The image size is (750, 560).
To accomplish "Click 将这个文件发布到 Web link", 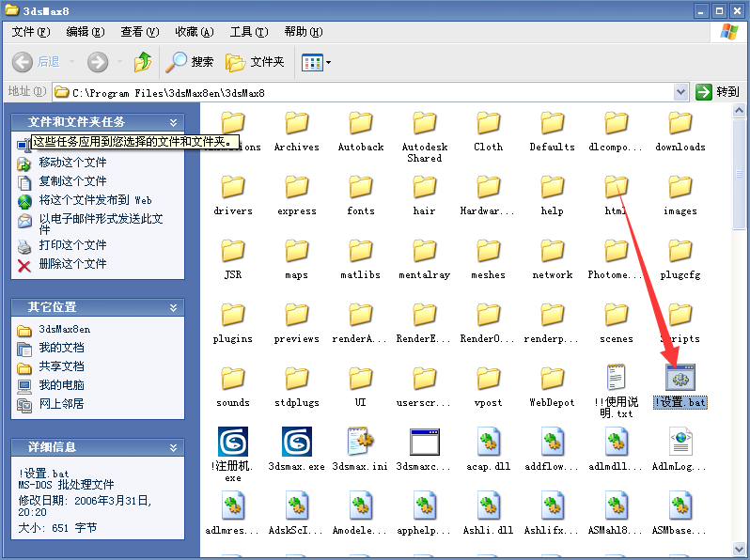I will click(95, 200).
